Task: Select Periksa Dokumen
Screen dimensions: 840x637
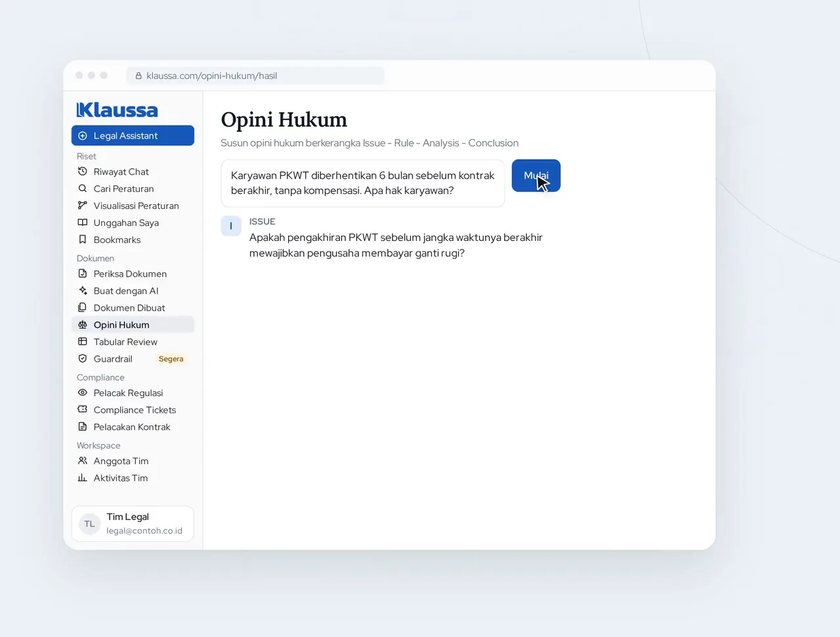Action: (133, 274)
